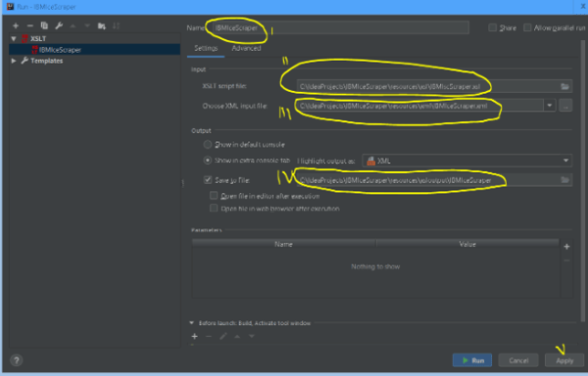Browse for the Save to File path
Image resolution: width=588 pixels, height=376 pixels.
[x=564, y=180]
